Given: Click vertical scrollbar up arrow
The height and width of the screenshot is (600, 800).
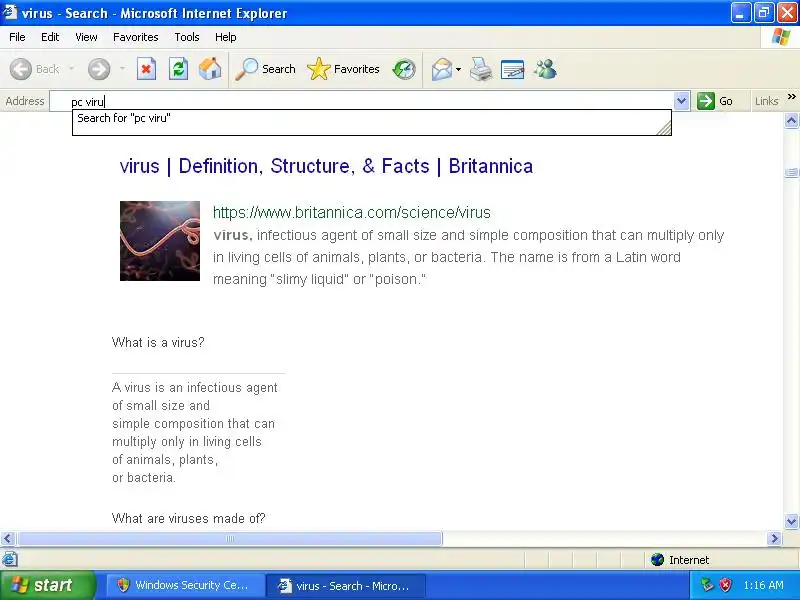Looking at the screenshot, I should [x=791, y=120].
